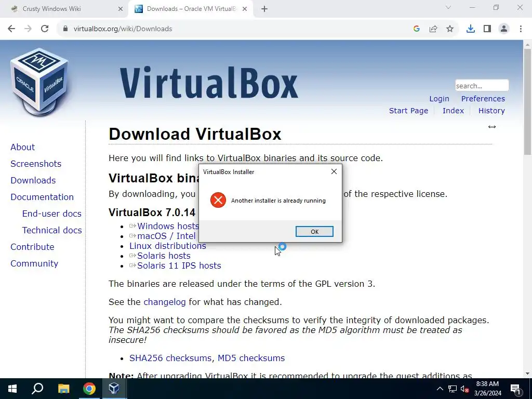This screenshot has width=532, height=399.
Task: Open Downloads in the sidebar
Action: [x=33, y=180]
